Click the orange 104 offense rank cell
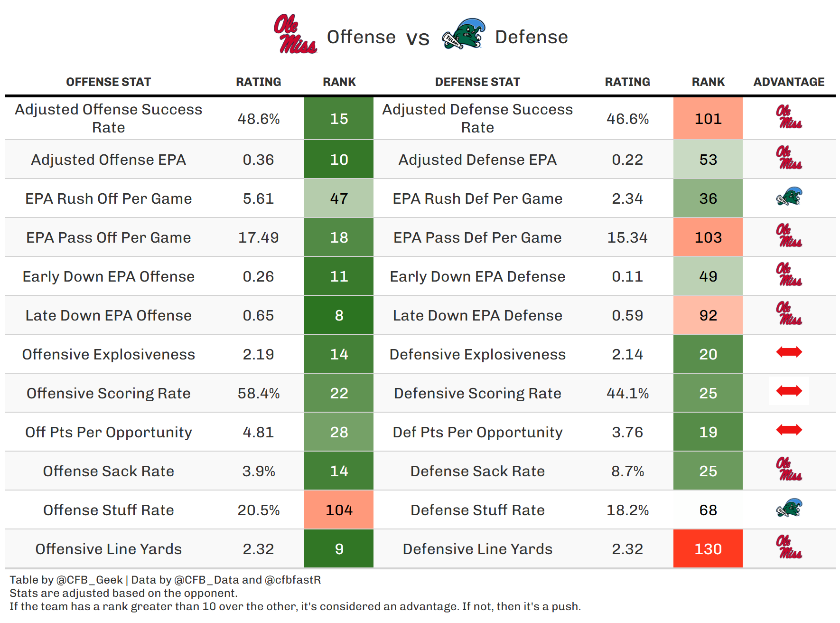 (x=339, y=510)
